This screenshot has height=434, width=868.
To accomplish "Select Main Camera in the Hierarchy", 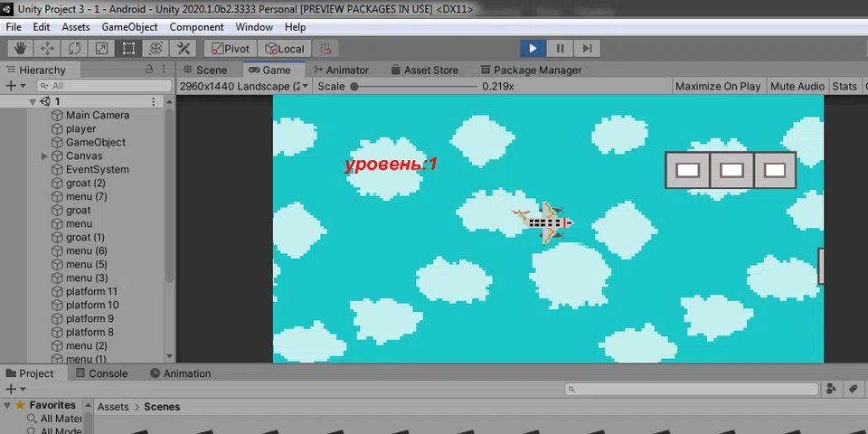I will [x=97, y=115].
